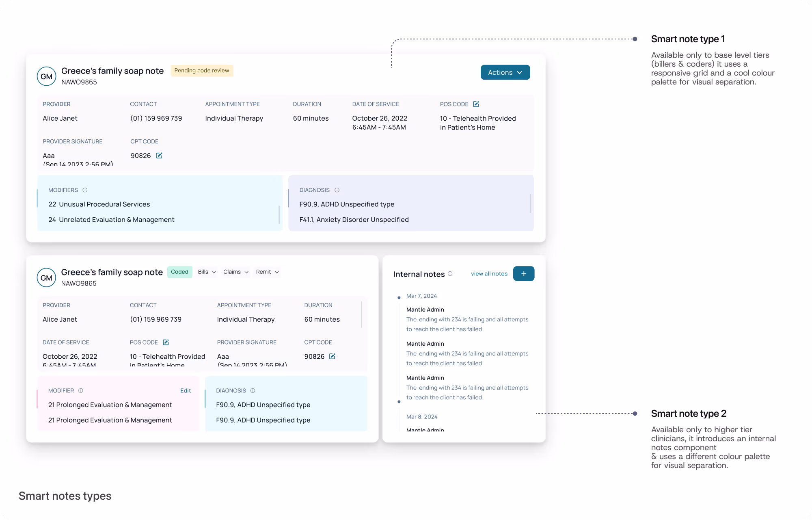Edit CPT code 90826 in top note
The height and width of the screenshot is (520, 812).
(159, 156)
